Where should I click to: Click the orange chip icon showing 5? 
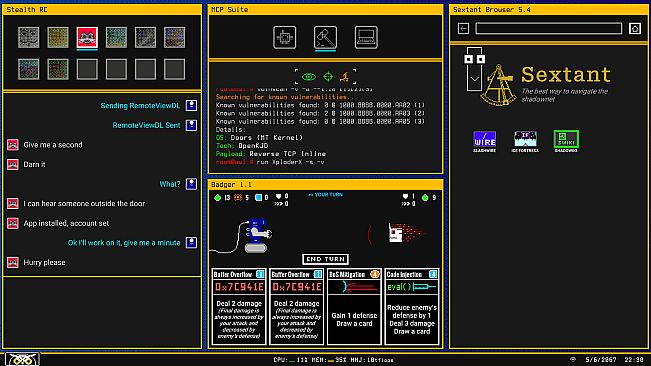(238, 198)
